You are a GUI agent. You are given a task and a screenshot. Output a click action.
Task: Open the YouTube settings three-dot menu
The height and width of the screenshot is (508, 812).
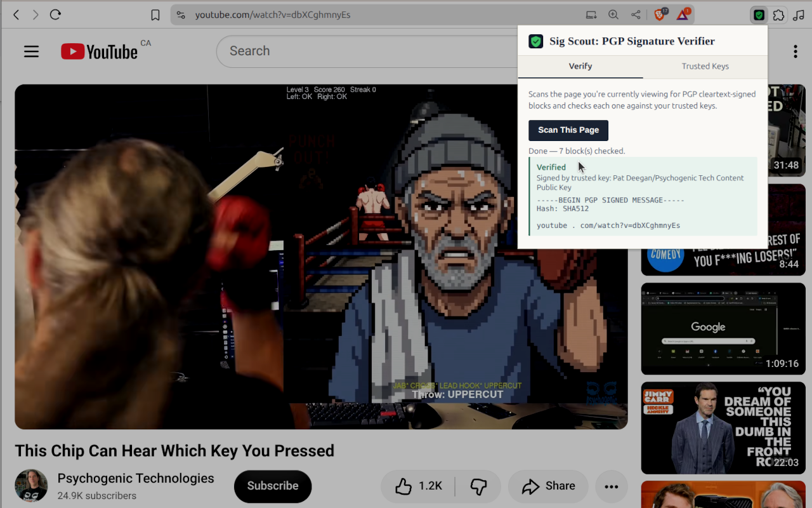click(x=795, y=51)
